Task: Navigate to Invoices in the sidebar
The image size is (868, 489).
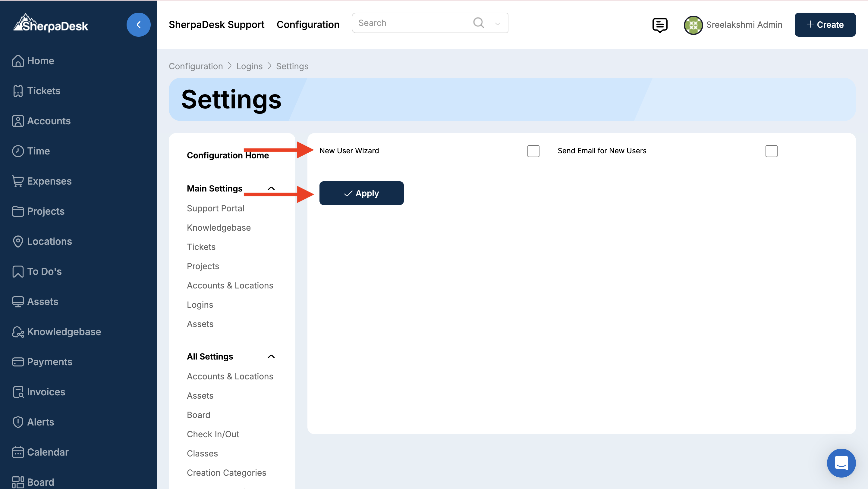Action: click(x=46, y=392)
